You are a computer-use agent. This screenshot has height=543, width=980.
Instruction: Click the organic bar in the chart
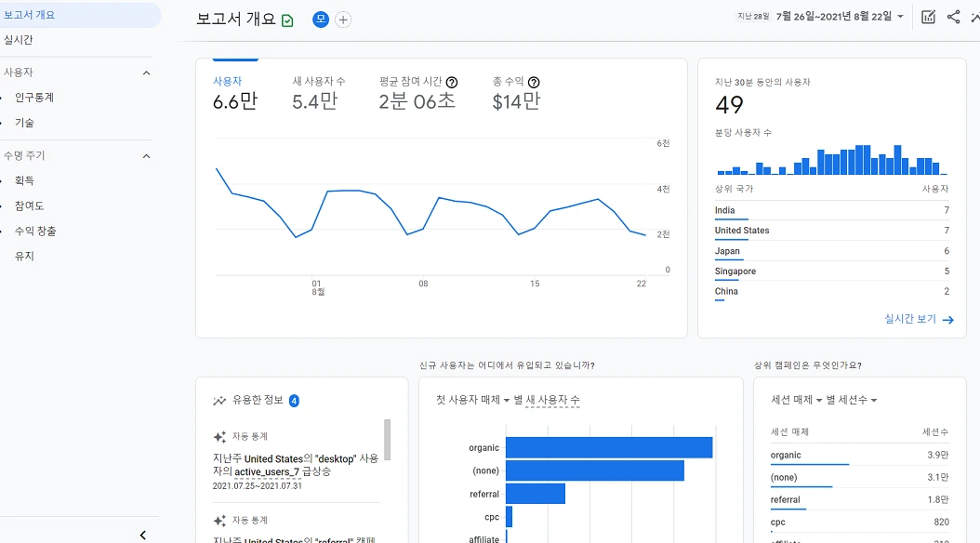point(609,447)
